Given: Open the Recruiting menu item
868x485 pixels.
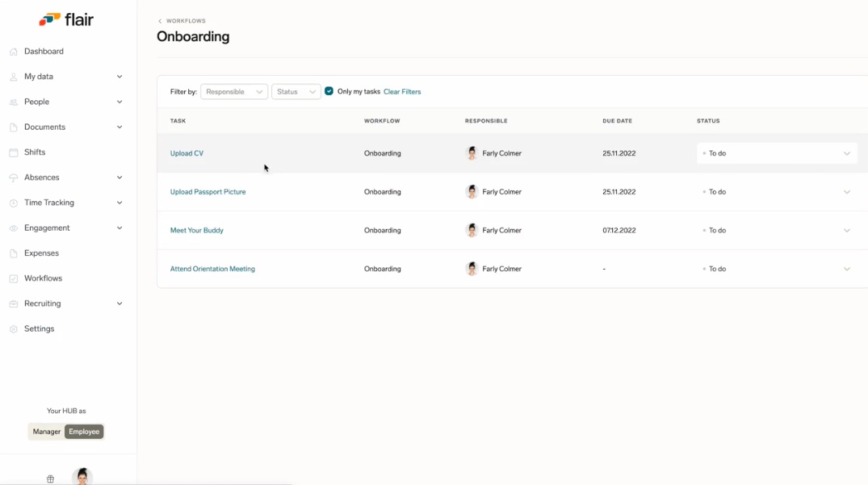Looking at the screenshot, I should (x=43, y=304).
